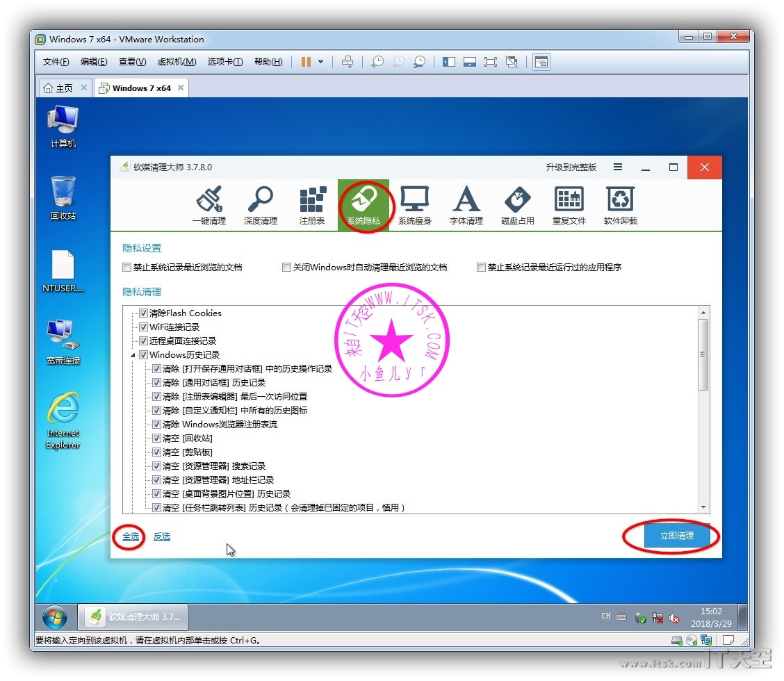
Task: Open the 字体清理 font cleanup tool
Action: pos(466,206)
